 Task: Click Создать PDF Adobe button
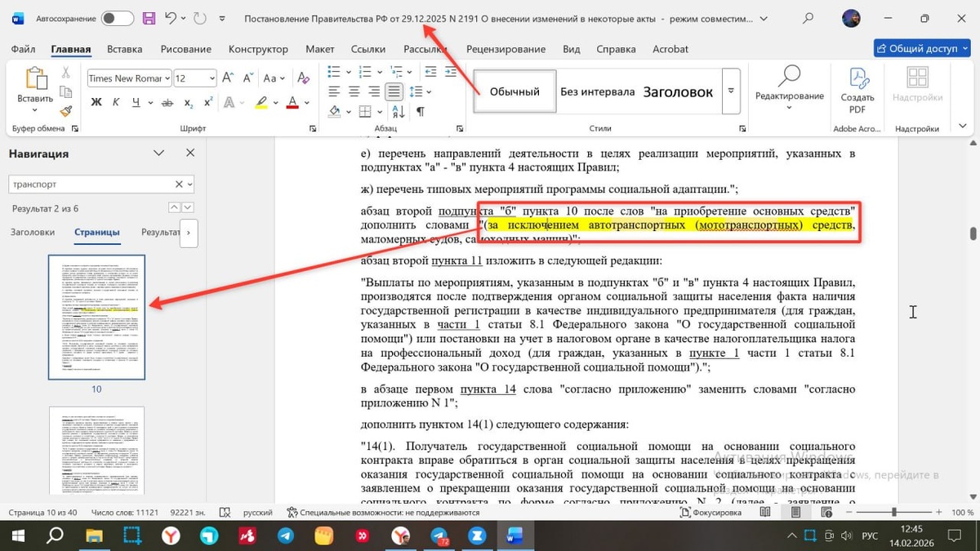[x=857, y=91]
